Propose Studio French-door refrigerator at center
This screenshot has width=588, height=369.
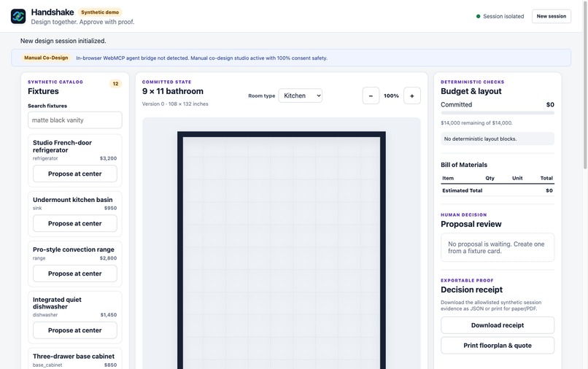coord(75,174)
